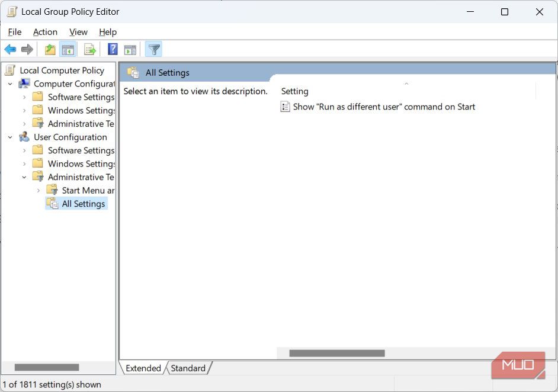Click the "Select an item to view its description." text
This screenshot has height=392, width=558.
coord(195,91)
